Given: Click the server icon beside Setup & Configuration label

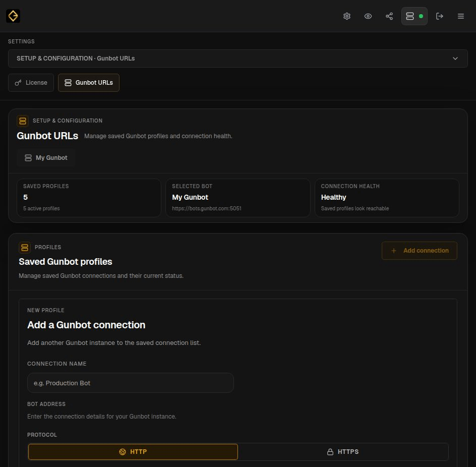Looking at the screenshot, I should [23, 121].
